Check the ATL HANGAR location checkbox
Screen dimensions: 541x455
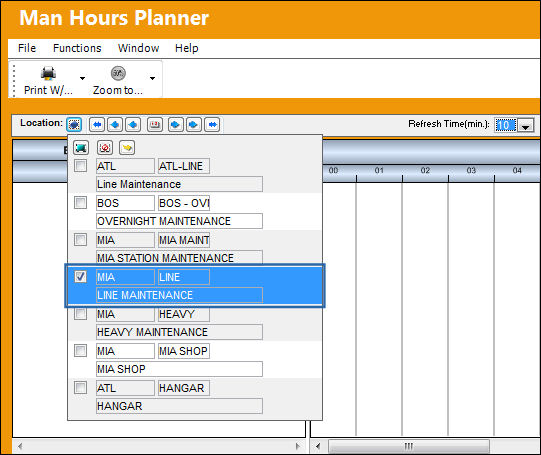click(80, 387)
